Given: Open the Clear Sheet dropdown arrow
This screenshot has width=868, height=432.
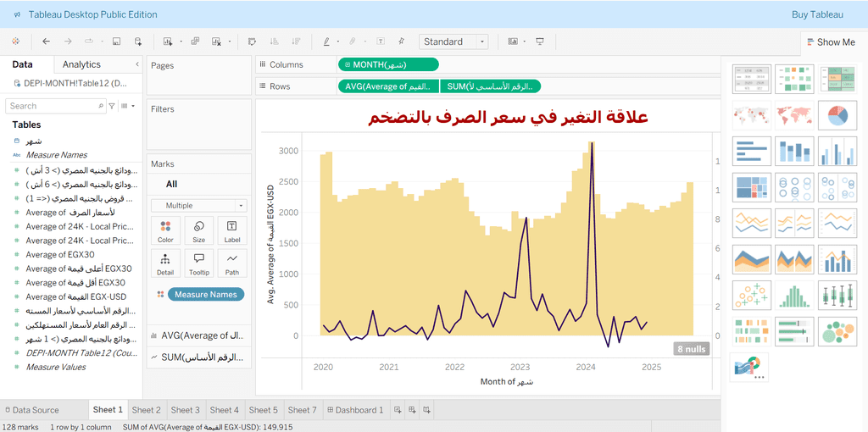Looking at the screenshot, I should [230, 42].
